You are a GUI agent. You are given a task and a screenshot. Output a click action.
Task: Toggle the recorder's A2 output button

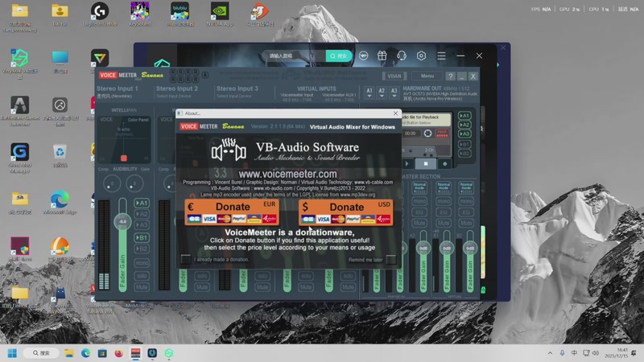pyautogui.click(x=464, y=125)
